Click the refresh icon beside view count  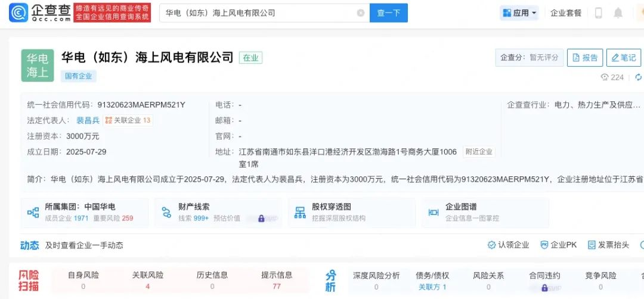pos(638,77)
